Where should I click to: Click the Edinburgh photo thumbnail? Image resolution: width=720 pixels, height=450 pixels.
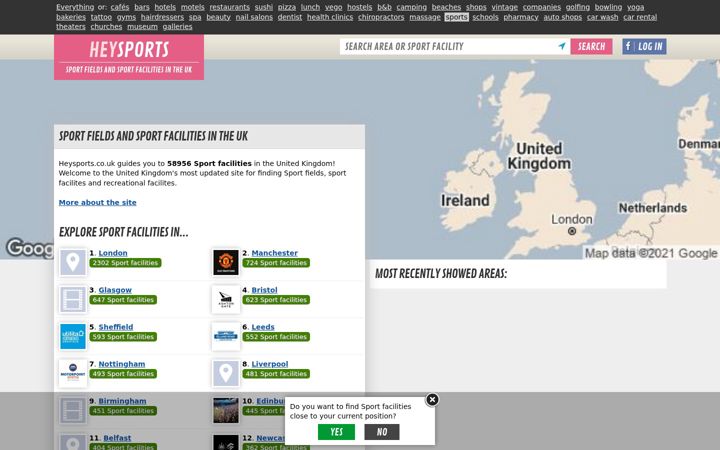pyautogui.click(x=226, y=410)
